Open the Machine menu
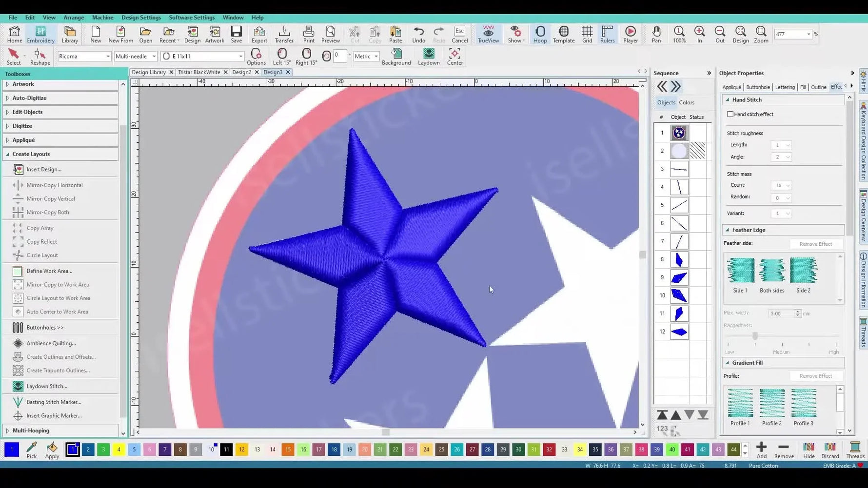The width and height of the screenshot is (868, 488). point(102,18)
